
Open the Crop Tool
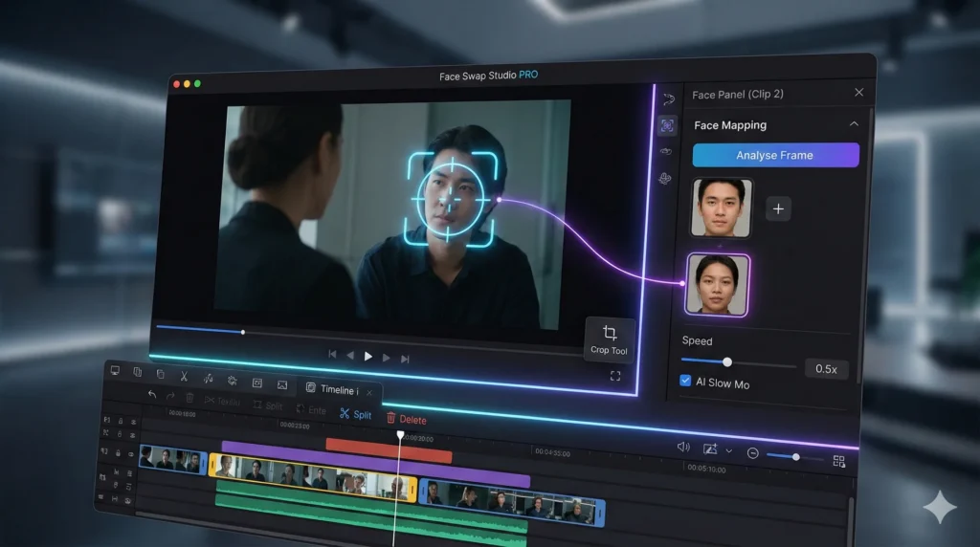610,339
